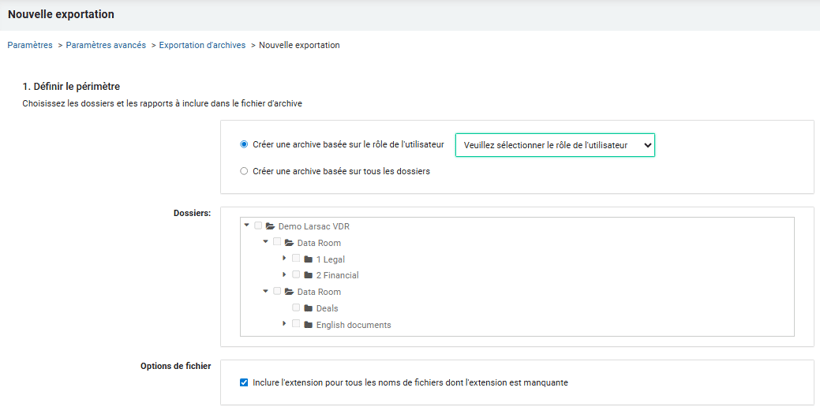This screenshot has width=820, height=410.
Task: Expand the 1 Legal folder tree arrow
Action: 284,259
